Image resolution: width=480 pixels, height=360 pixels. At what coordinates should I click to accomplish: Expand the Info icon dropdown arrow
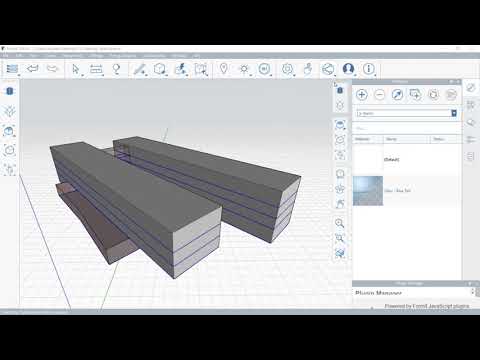point(375,75)
